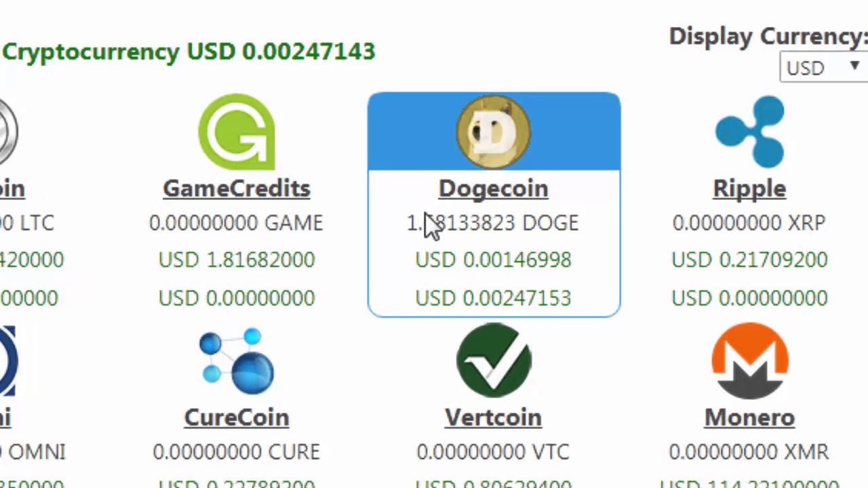The image size is (868, 488).
Task: Click Dogecoin USD 0.00247153 value
Action: coord(494,298)
